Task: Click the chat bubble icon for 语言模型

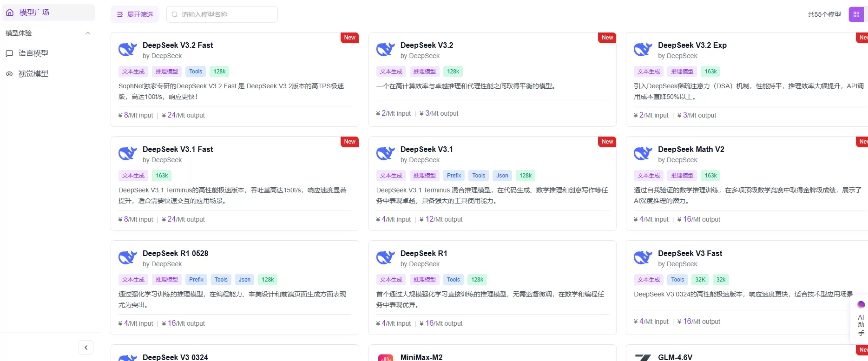Action: (9, 53)
